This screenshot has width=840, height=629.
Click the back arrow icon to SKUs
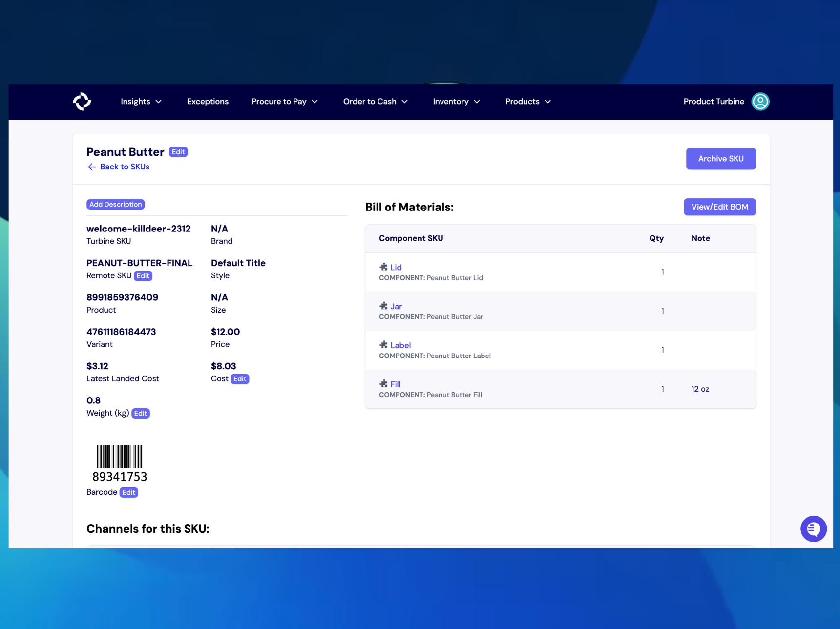(92, 167)
